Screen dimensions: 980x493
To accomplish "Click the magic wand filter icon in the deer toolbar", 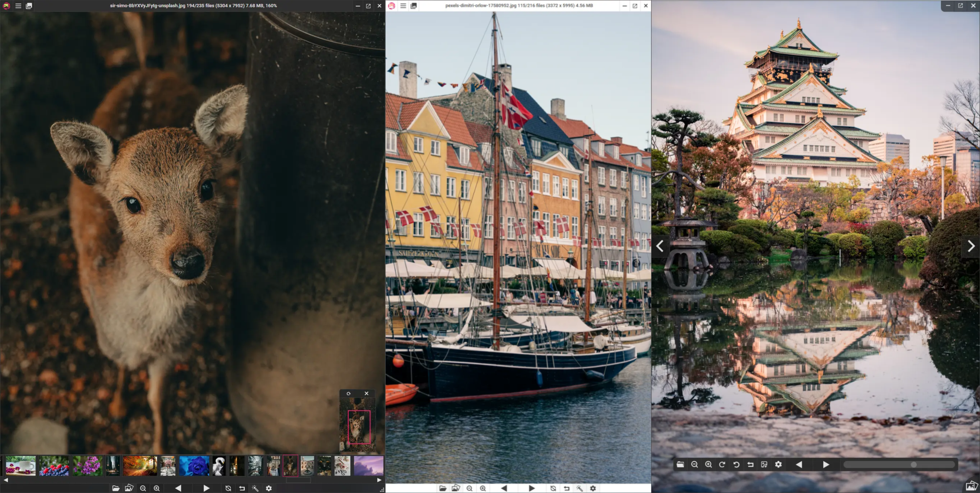I will tap(255, 488).
